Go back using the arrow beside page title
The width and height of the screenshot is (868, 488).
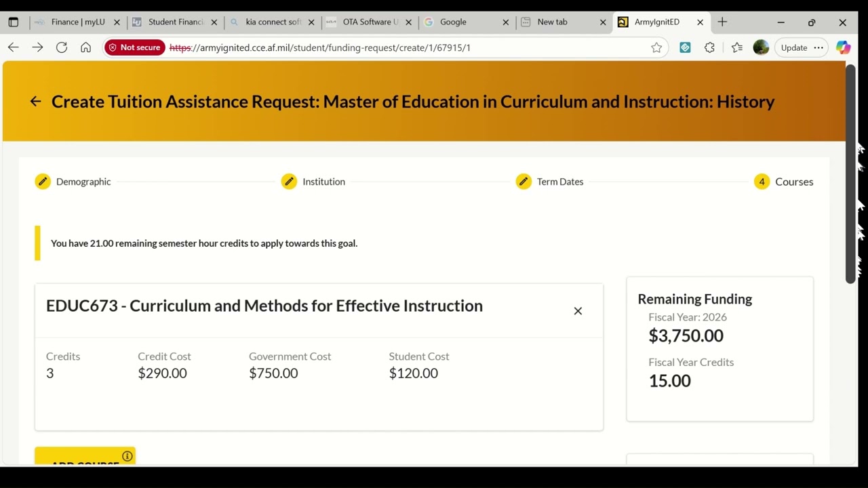[35, 102]
